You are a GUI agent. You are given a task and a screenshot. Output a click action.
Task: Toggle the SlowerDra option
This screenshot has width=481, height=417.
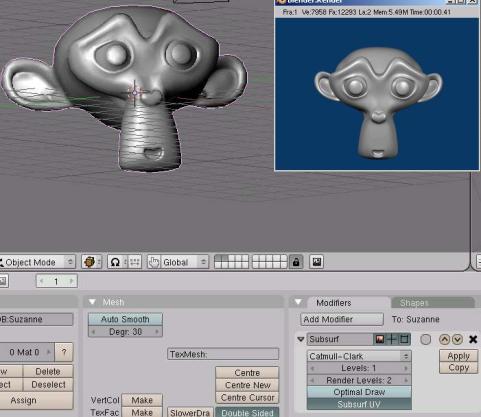[190, 413]
